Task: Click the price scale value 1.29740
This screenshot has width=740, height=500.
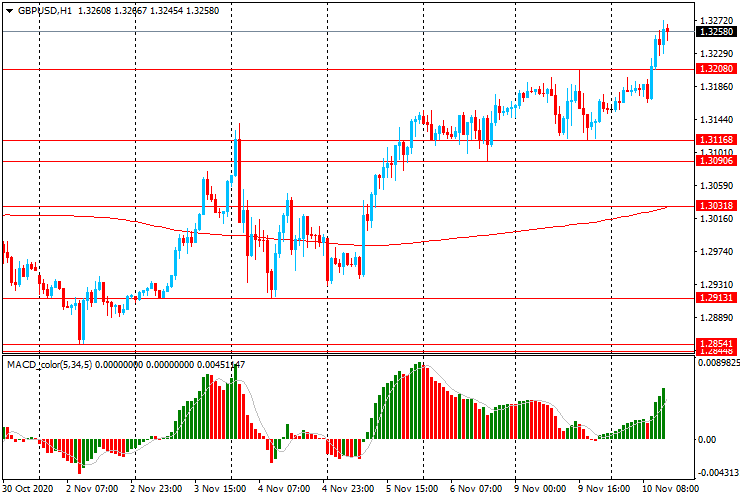Action: point(717,252)
